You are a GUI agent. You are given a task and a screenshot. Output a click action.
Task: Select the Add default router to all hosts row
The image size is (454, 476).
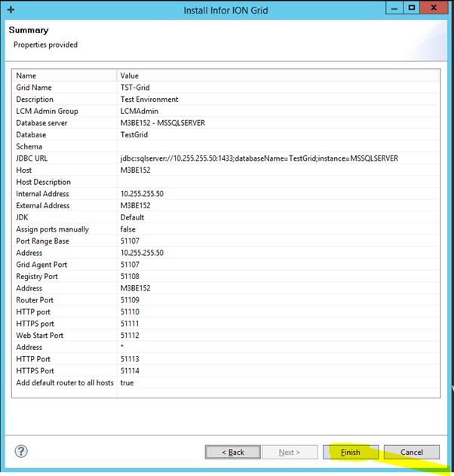(x=64, y=382)
